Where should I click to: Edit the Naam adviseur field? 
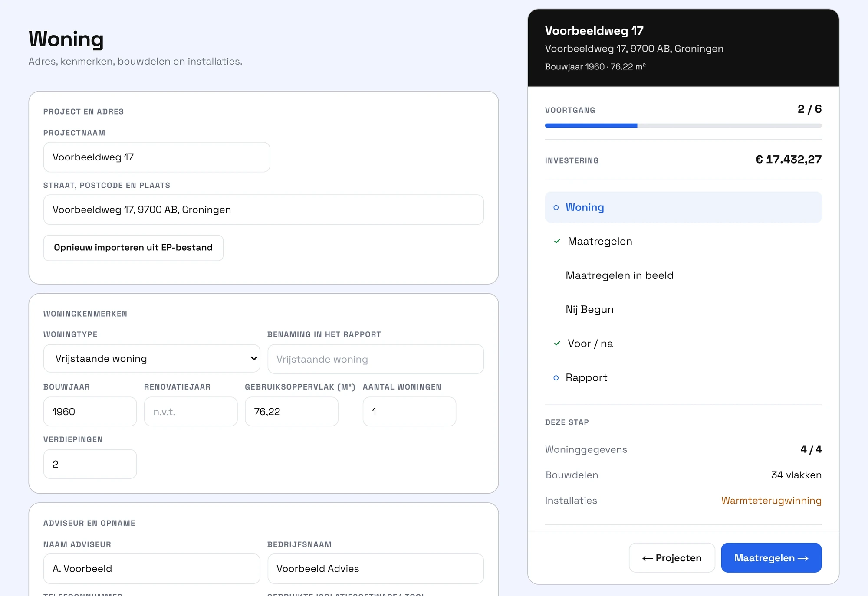coord(151,569)
